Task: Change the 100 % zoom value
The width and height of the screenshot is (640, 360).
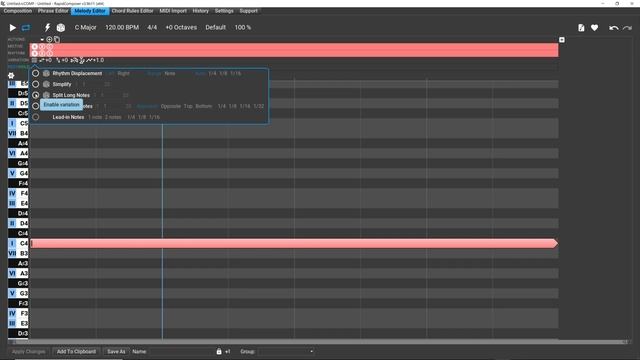Action: tap(242, 27)
